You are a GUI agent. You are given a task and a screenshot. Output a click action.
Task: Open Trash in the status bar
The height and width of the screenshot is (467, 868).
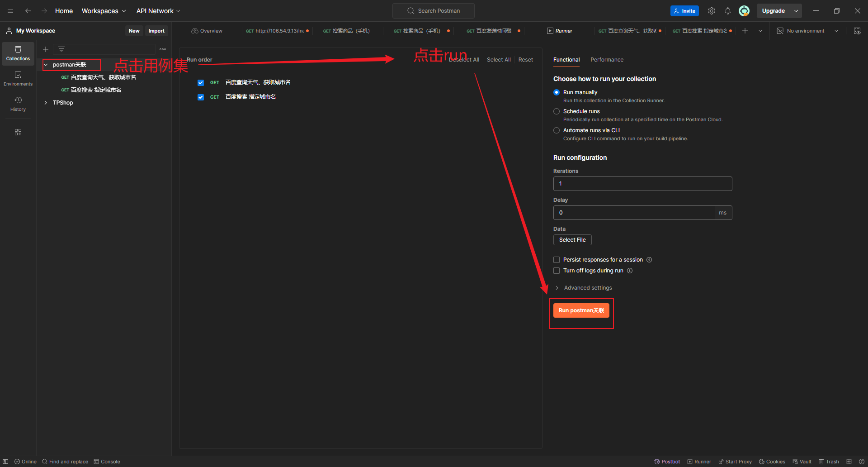tap(829, 462)
